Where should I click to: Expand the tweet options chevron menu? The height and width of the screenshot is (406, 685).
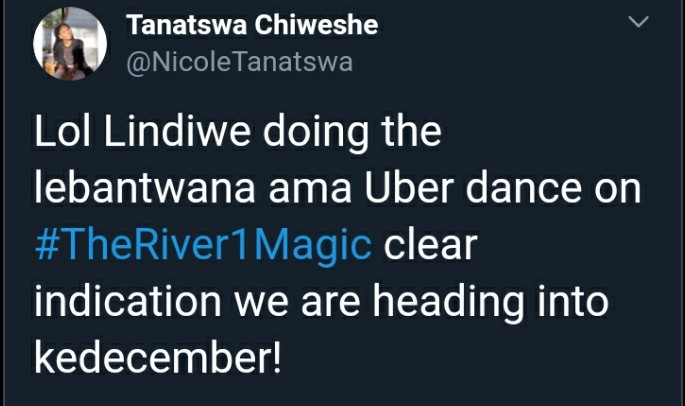(638, 21)
